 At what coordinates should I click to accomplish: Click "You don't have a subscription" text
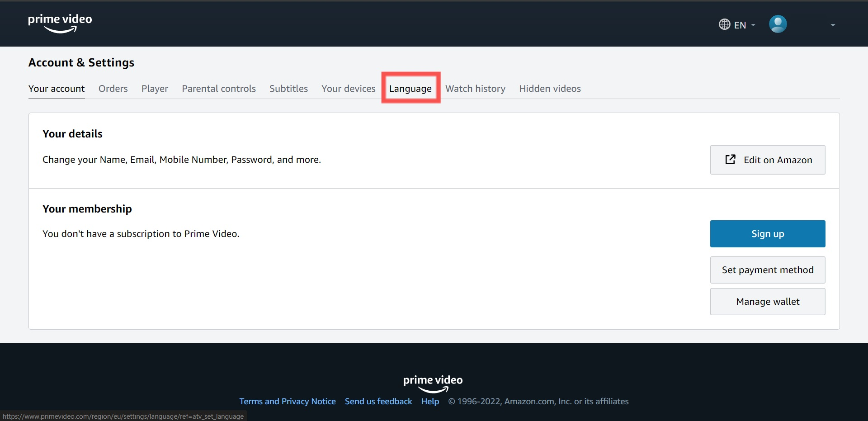coord(141,234)
